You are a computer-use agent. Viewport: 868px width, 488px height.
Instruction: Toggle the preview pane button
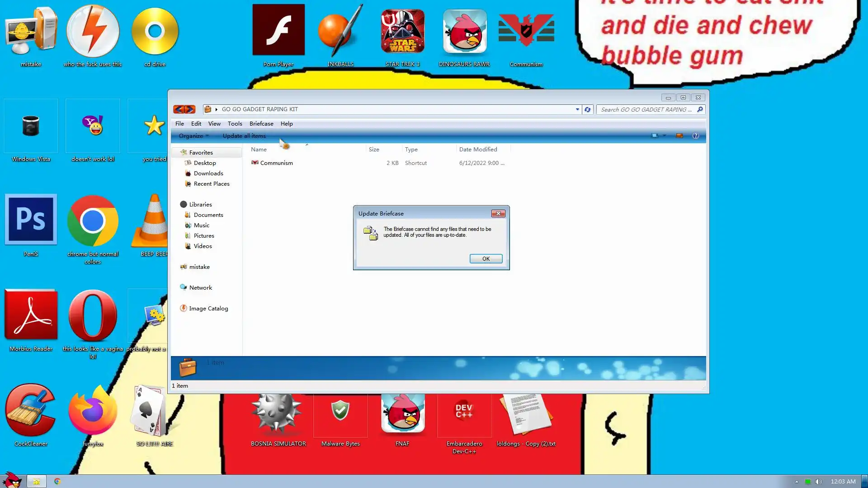pyautogui.click(x=679, y=136)
